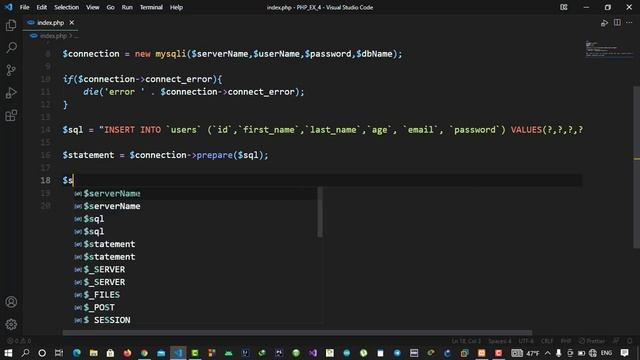Viewport: 640px width, 360px height.
Task: Close the index.php tab
Action: [72, 22]
